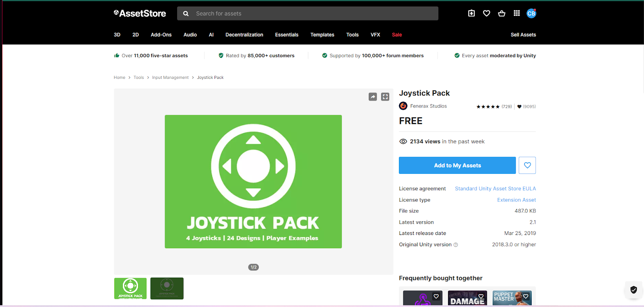
Task: Click the FREE price label
Action: 411,121
